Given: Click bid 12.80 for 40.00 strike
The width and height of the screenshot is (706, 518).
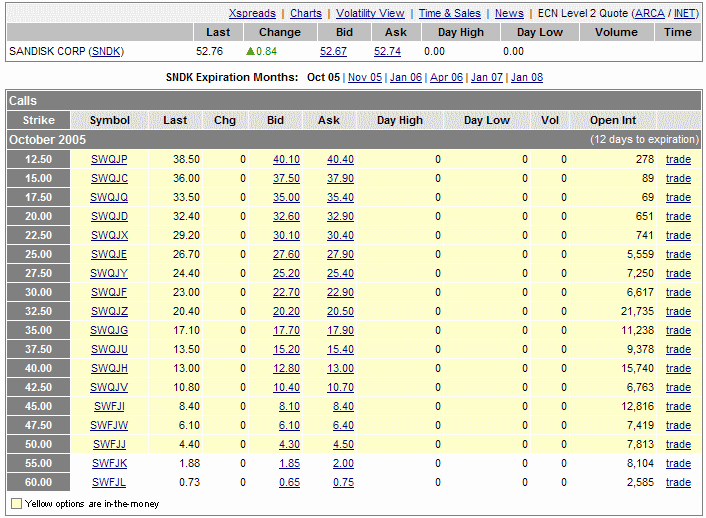Looking at the screenshot, I should coord(286,368).
